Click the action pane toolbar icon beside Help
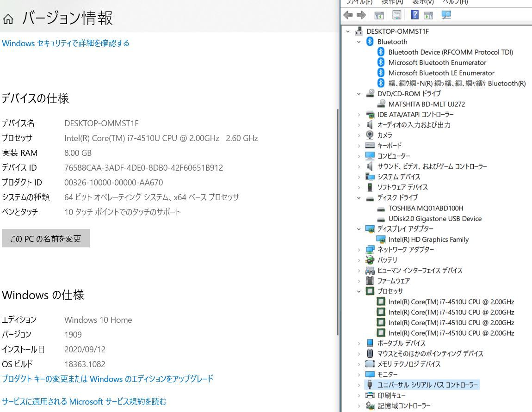Screen dimensions: 532x412 tap(428, 15)
